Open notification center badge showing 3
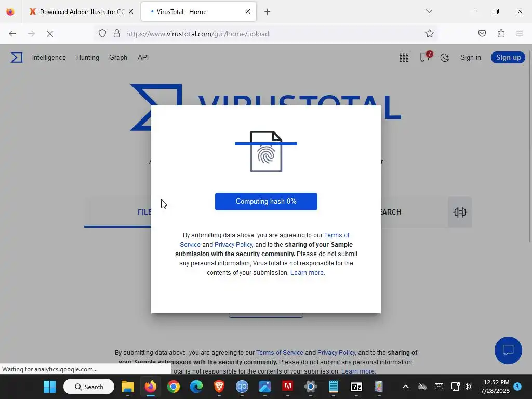532x399 pixels. (x=517, y=387)
